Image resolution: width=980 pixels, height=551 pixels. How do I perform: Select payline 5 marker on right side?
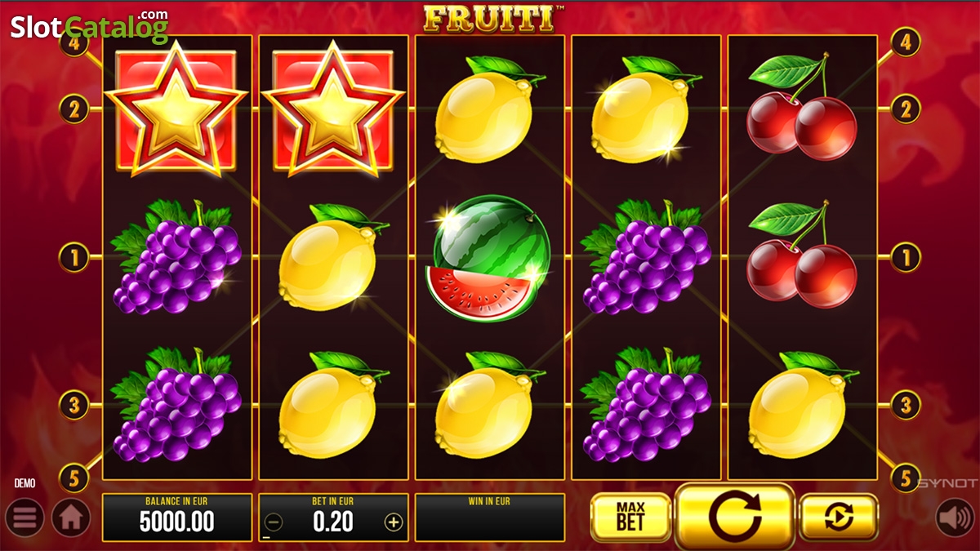905,478
